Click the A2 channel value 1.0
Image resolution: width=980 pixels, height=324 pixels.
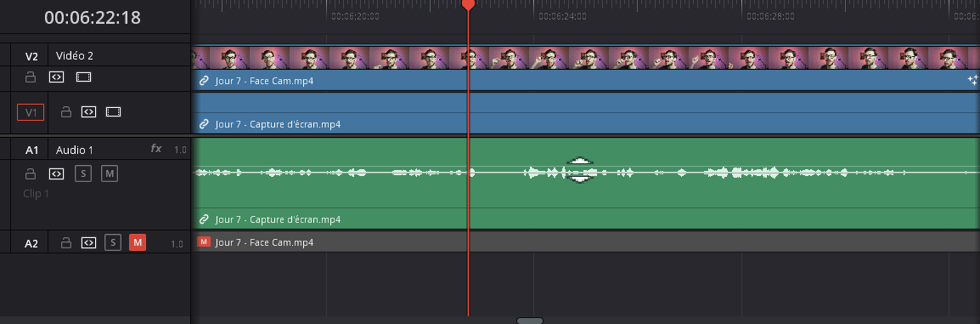coord(177,244)
